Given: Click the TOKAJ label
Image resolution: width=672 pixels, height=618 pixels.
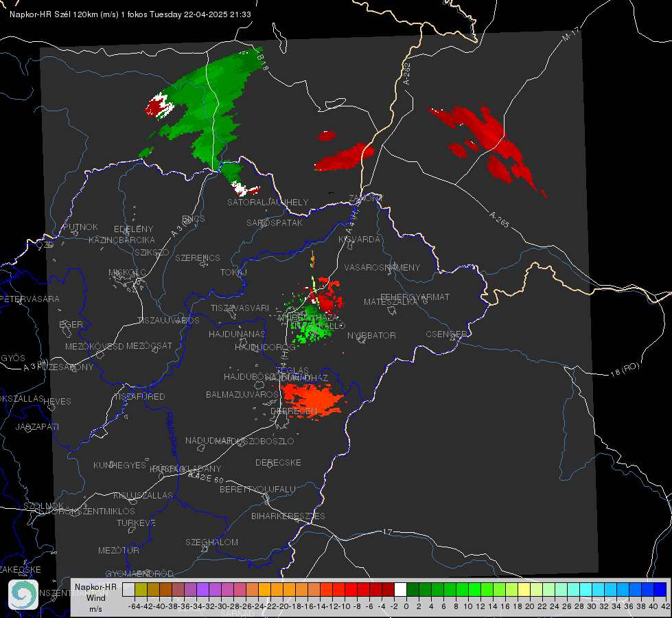Looking at the screenshot, I should (233, 273).
